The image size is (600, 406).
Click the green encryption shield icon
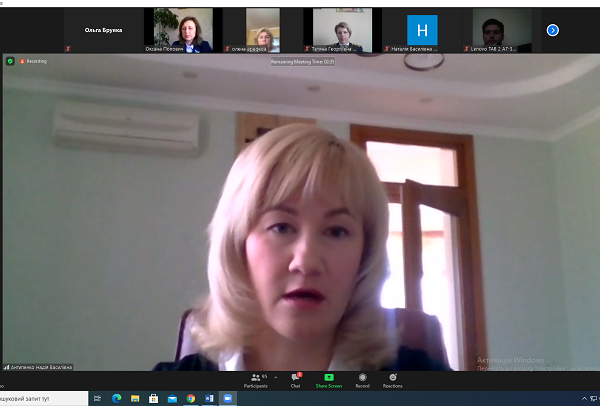click(10, 61)
